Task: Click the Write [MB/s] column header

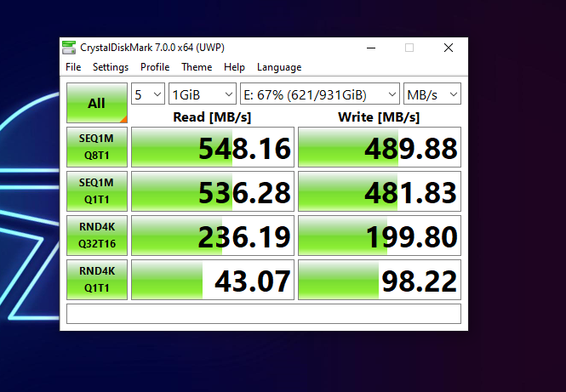Action: (x=379, y=117)
